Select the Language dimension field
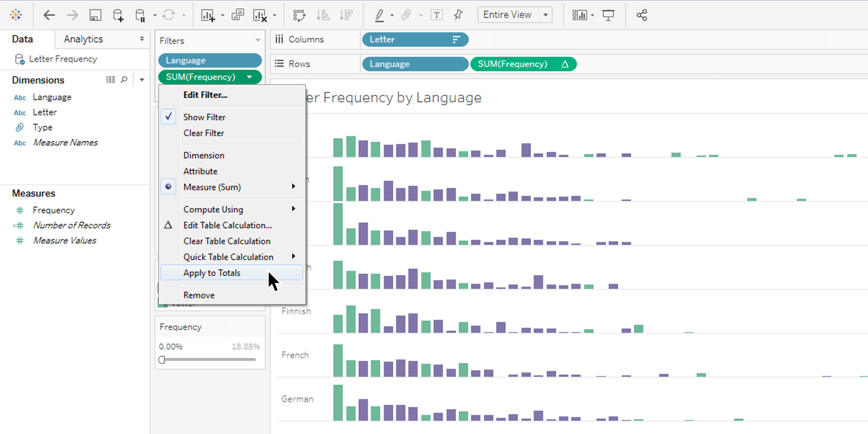This screenshot has height=434, width=868. coord(52,97)
